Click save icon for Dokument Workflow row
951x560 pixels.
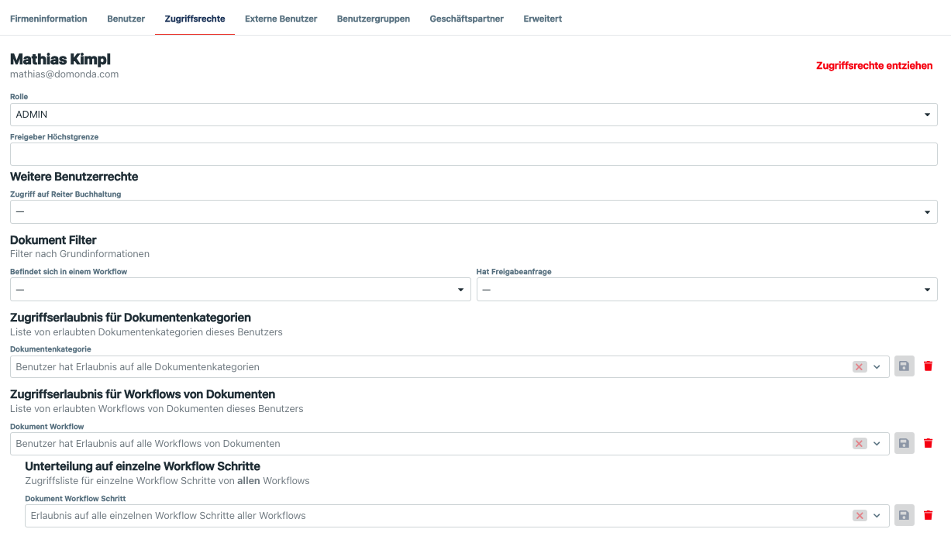pyautogui.click(x=904, y=444)
